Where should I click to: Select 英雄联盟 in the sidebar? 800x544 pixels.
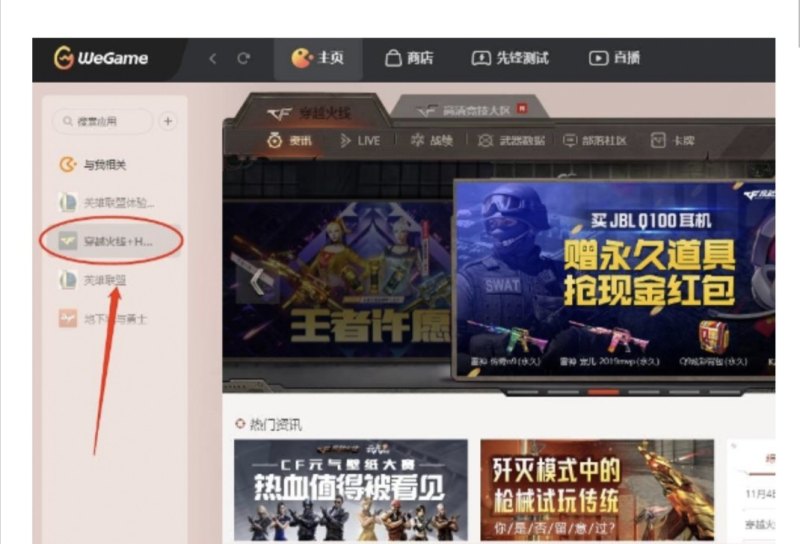pos(93,280)
